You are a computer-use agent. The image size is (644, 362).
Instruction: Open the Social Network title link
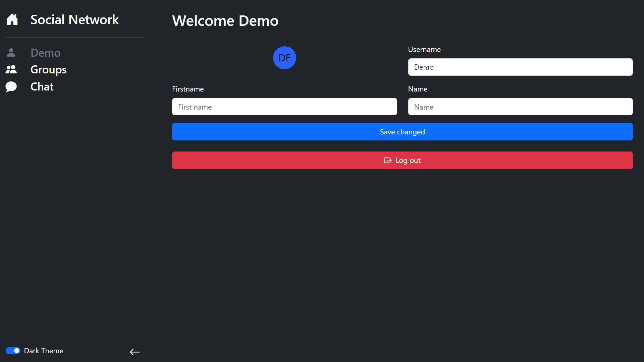(x=74, y=19)
